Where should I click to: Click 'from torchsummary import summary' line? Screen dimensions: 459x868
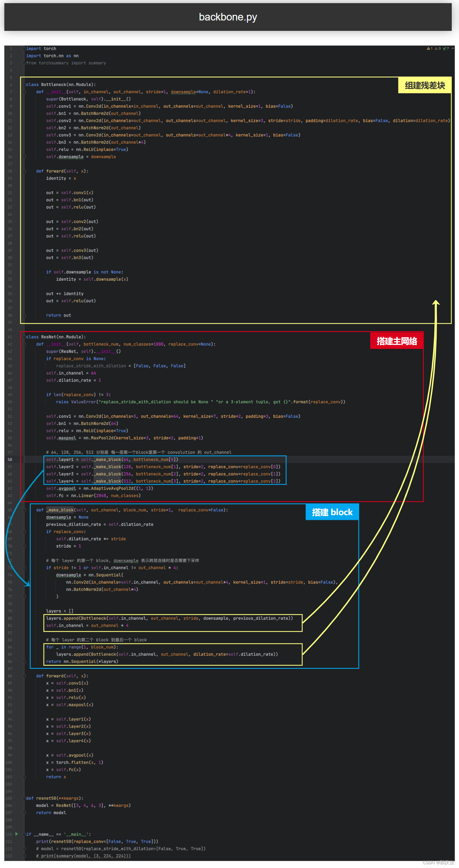[x=66, y=63]
